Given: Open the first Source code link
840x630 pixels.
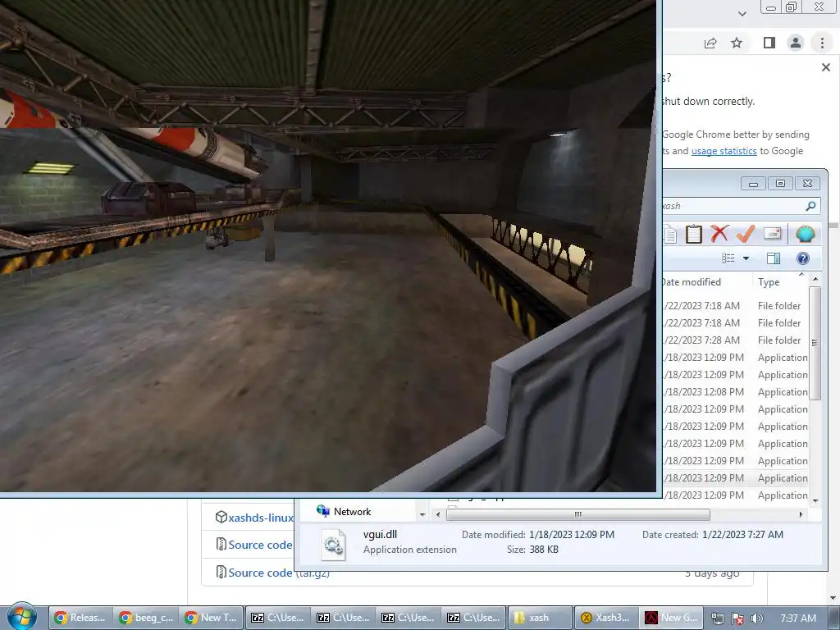Looking at the screenshot, I should 260,545.
